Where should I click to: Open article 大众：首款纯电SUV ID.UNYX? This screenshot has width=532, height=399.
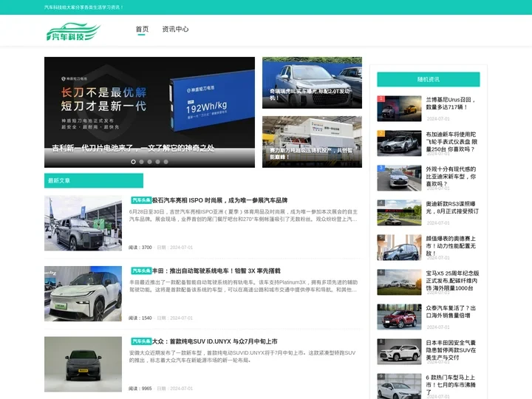pyautogui.click(x=214, y=341)
